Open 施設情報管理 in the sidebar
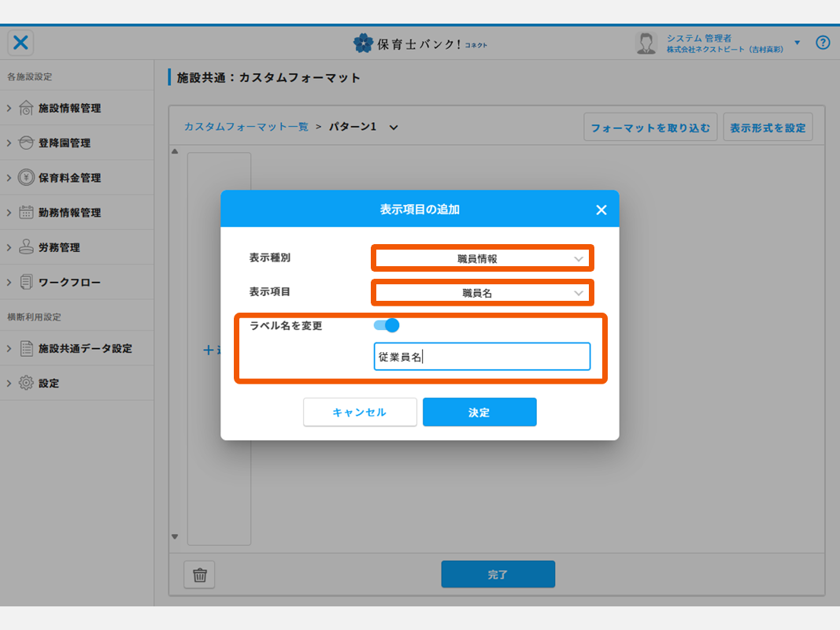840x630 pixels. tap(69, 109)
